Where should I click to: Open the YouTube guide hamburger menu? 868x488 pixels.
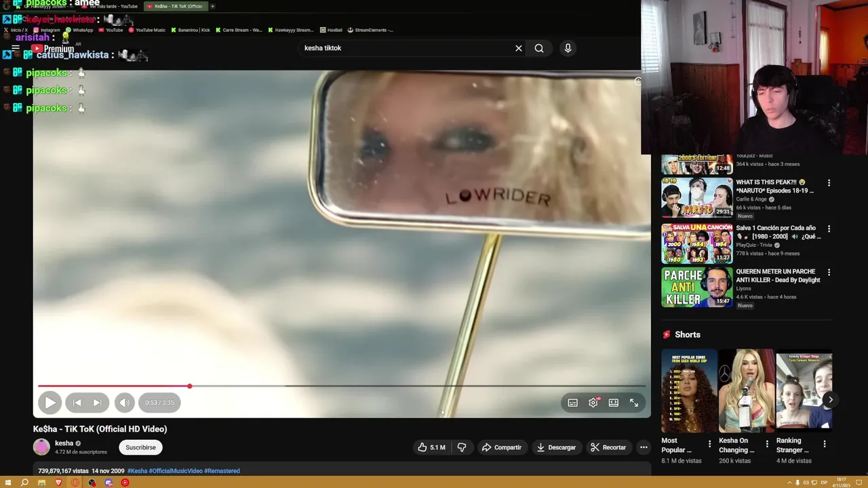(15, 48)
